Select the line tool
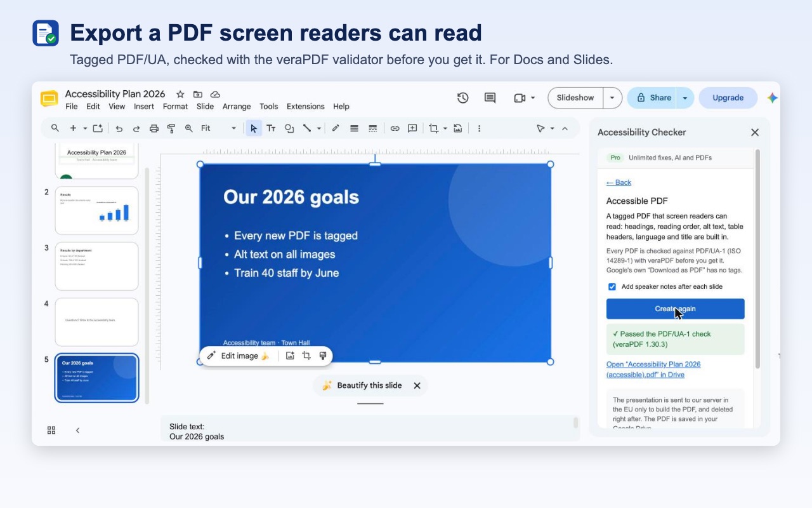 307,128
